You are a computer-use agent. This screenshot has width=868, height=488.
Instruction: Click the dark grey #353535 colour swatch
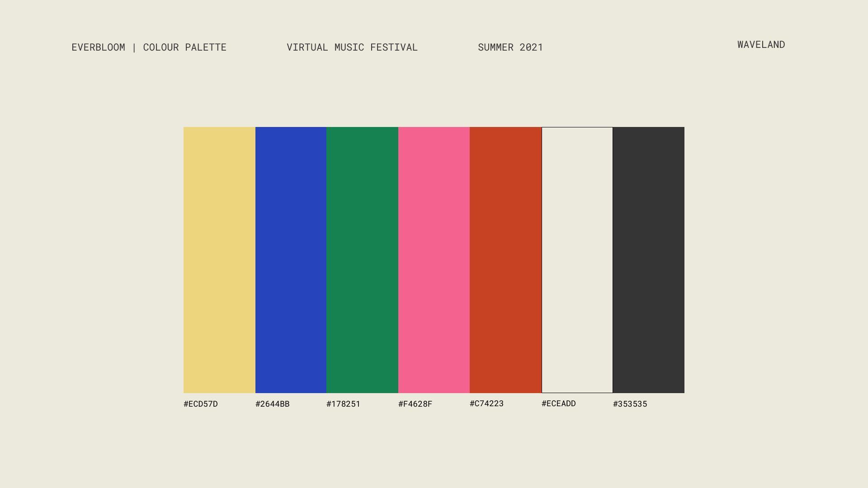click(649, 260)
